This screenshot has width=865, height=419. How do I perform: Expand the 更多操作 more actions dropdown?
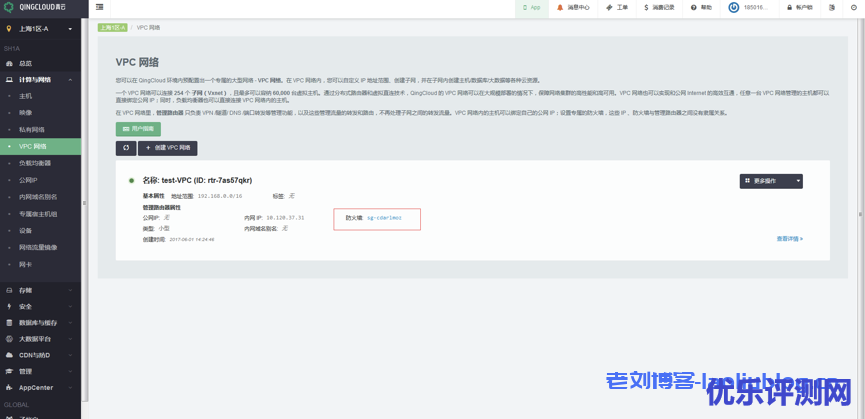(x=771, y=181)
